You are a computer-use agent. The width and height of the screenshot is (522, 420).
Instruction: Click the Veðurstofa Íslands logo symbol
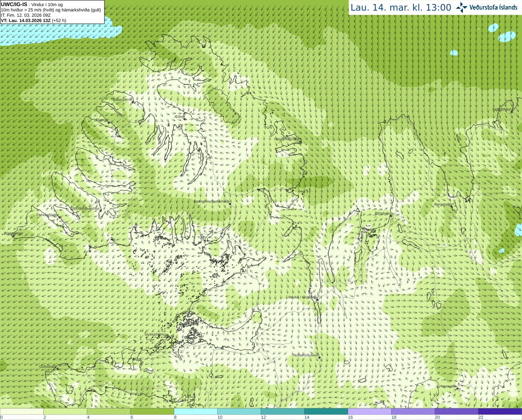462,7
